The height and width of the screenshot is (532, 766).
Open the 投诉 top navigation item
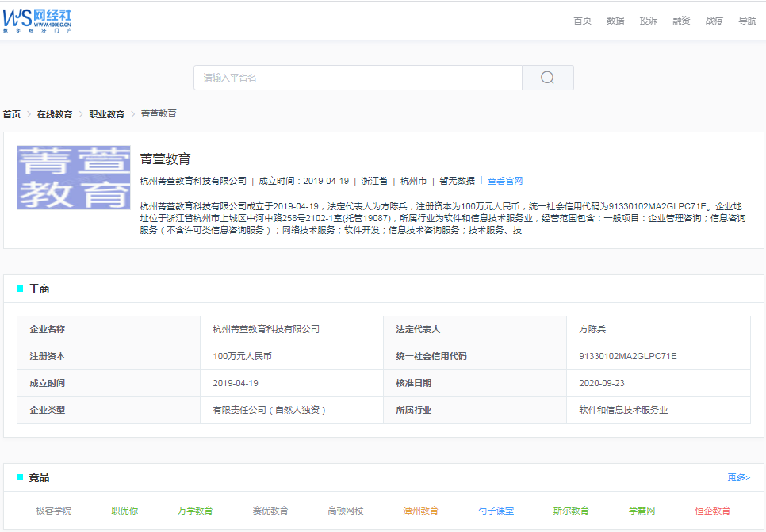click(649, 21)
